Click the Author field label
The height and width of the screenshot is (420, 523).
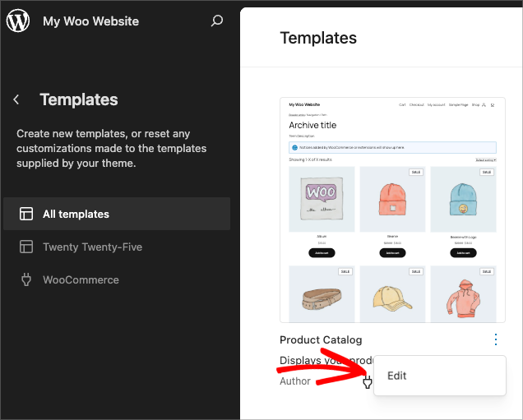[295, 381]
